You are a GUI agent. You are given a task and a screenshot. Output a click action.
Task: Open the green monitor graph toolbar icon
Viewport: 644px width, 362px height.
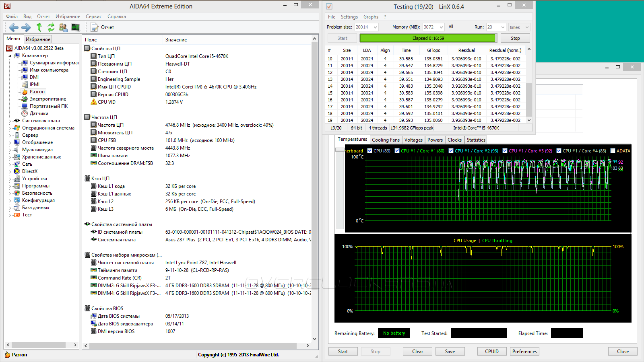[x=76, y=27]
